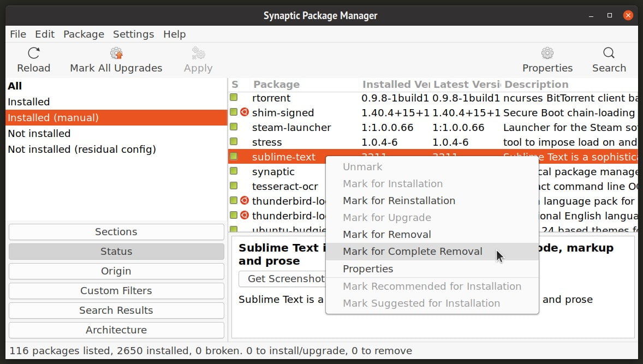643x364 pixels.
Task: Toggle status box of steam-launcher package
Action: (x=234, y=127)
